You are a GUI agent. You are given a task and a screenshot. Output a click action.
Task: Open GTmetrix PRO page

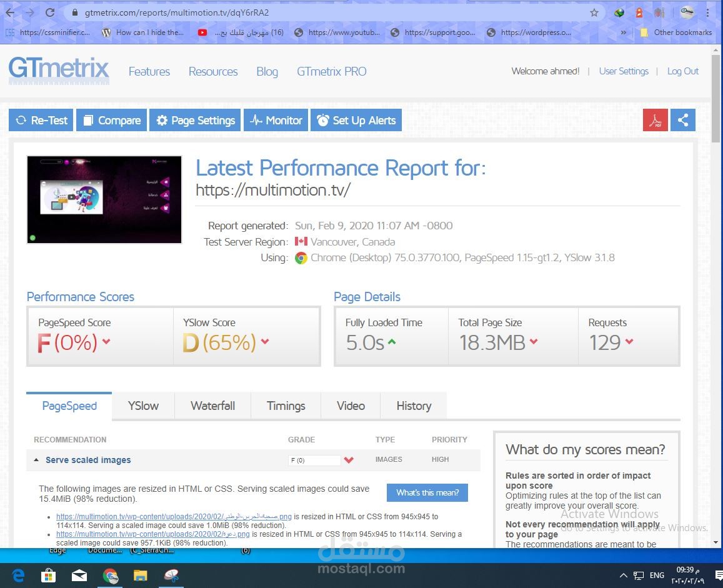pyautogui.click(x=332, y=71)
